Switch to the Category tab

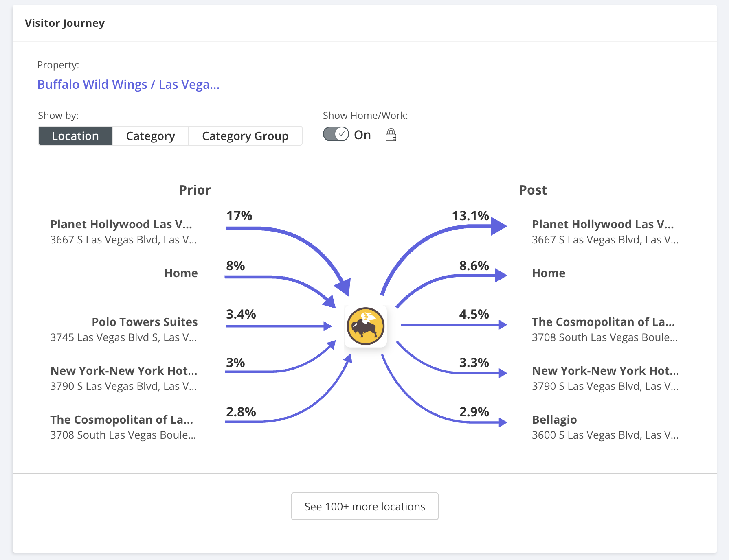point(150,136)
